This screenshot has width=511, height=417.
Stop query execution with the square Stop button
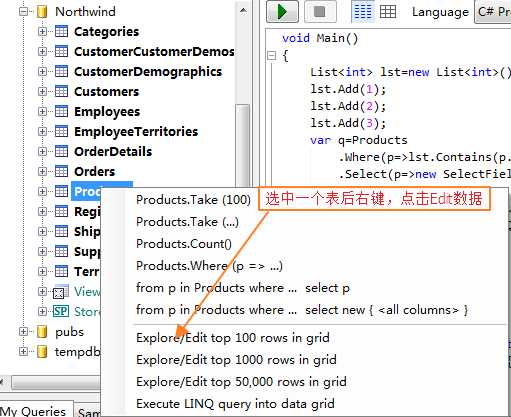coord(320,12)
